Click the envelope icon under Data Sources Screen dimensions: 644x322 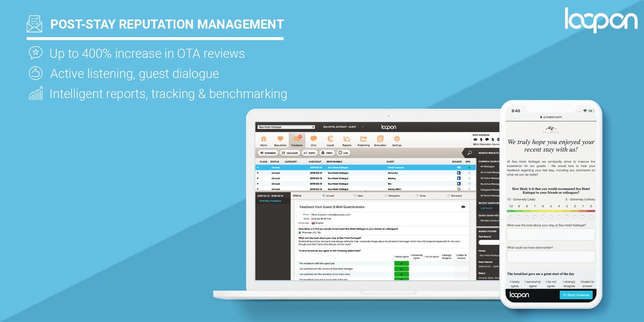click(x=475, y=140)
